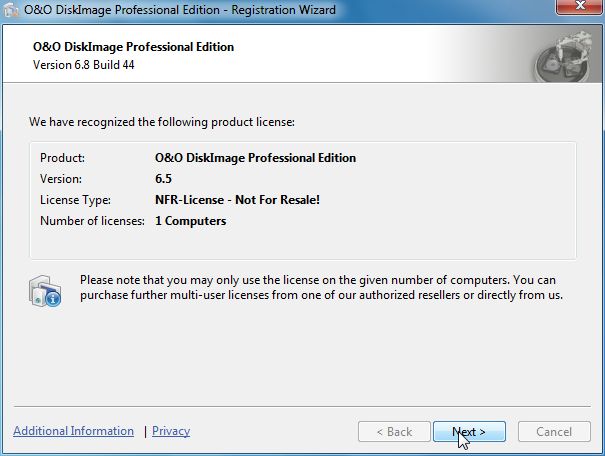Click 'We have recognized the following product license' text

[162, 122]
